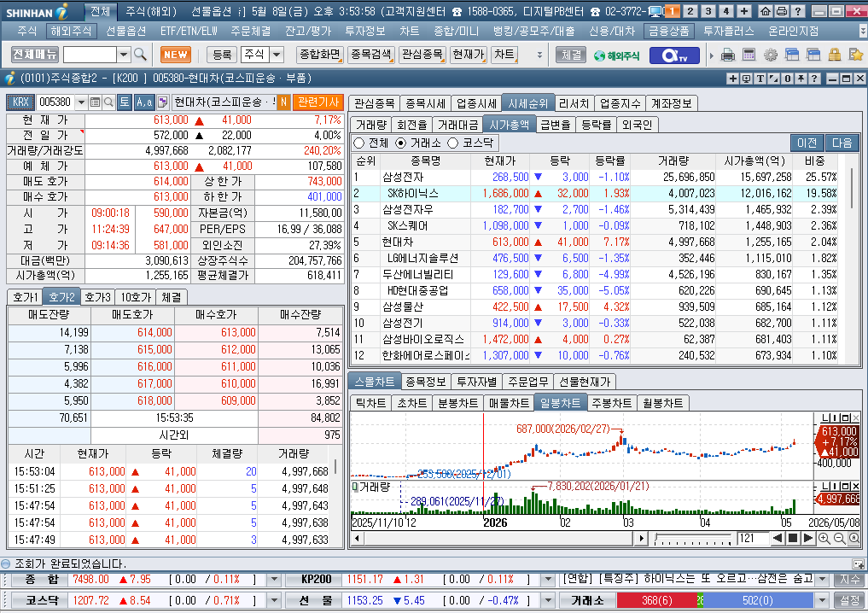Image resolution: width=868 pixels, height=613 pixels.
Task: Open the calculator icon in the toolbar
Action: click(x=749, y=55)
